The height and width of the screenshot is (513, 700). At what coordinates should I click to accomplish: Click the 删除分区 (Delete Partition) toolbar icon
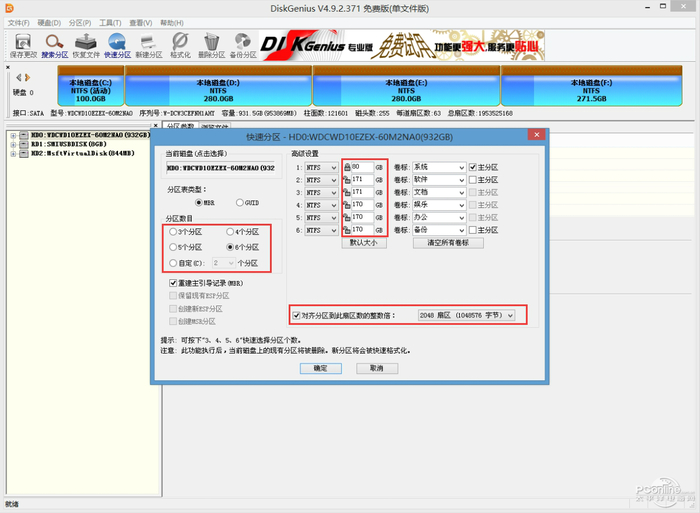coord(211,44)
